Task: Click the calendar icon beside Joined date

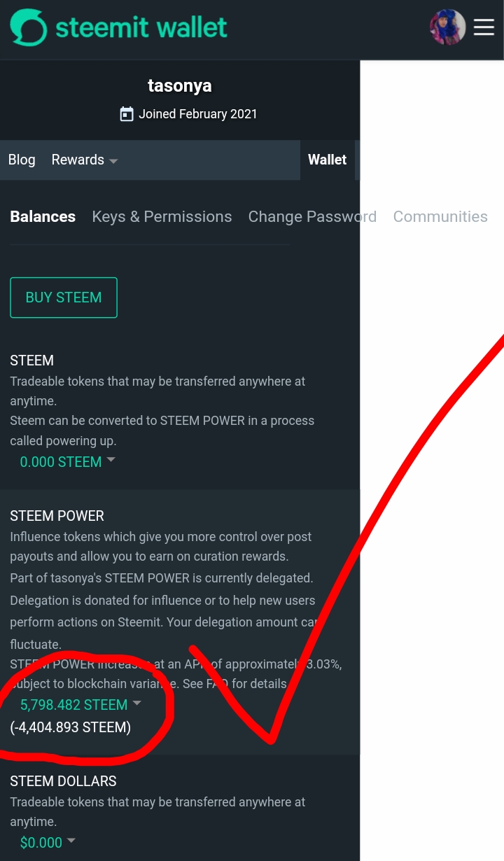Action: coord(127,114)
